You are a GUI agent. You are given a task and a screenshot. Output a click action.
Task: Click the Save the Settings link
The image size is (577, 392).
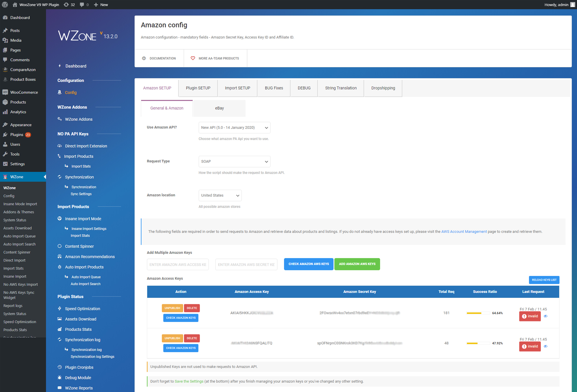pos(189,381)
